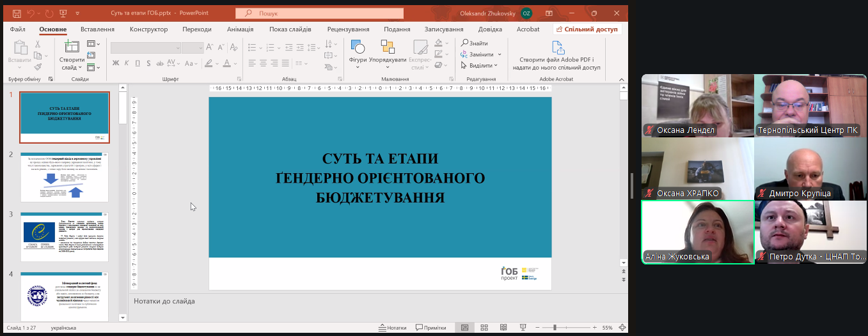Toggle the Примітки comments pane
Image resolution: width=868 pixels, height=336 pixels.
(430, 328)
